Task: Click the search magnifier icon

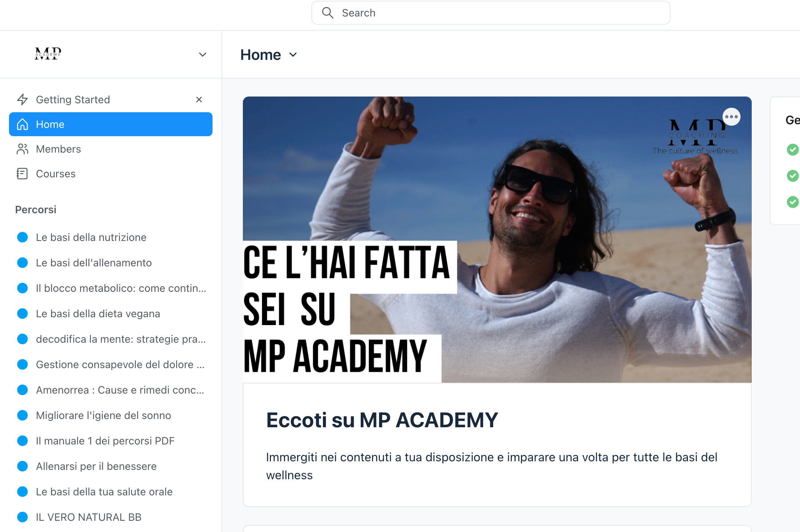Action: coord(327,13)
